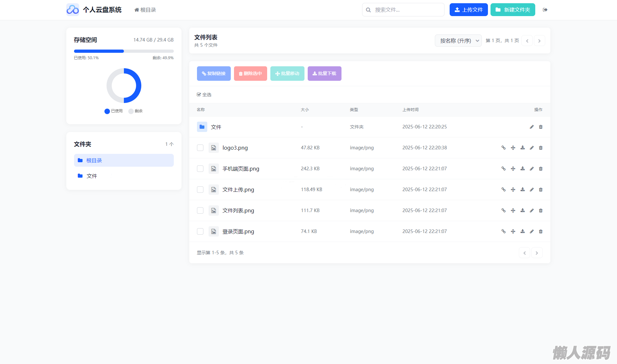This screenshot has width=617, height=364.
Task: Download icon for 文件上传.png row
Action: coord(523,190)
